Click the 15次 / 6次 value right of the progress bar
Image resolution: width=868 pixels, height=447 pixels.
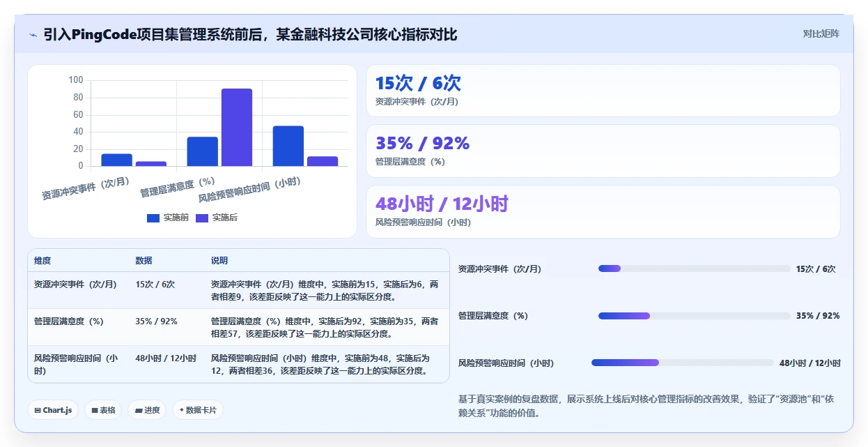(x=816, y=269)
